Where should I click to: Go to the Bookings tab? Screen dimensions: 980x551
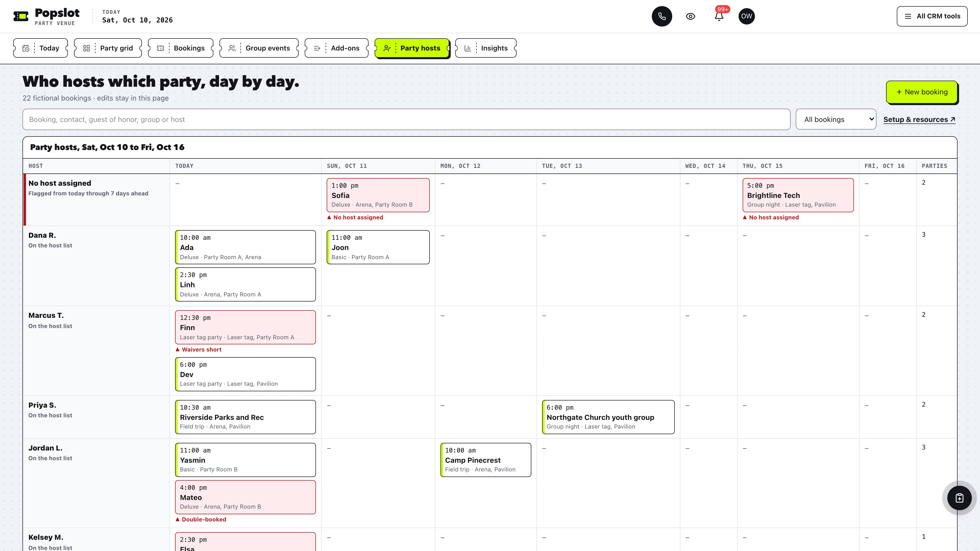coord(181,48)
